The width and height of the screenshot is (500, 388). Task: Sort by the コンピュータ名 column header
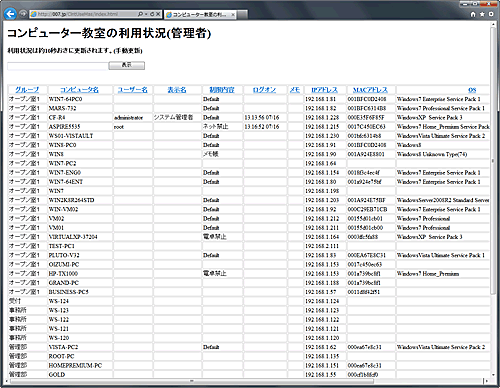pos(79,90)
